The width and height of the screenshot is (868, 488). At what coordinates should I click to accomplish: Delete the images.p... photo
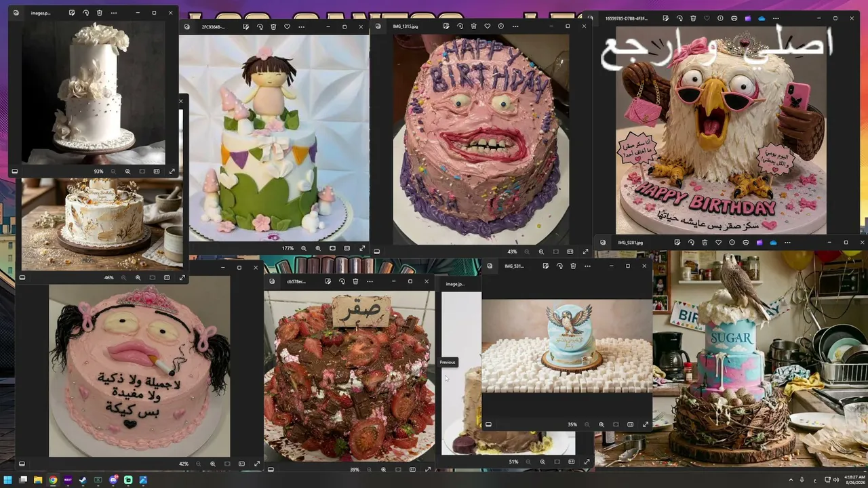(100, 13)
